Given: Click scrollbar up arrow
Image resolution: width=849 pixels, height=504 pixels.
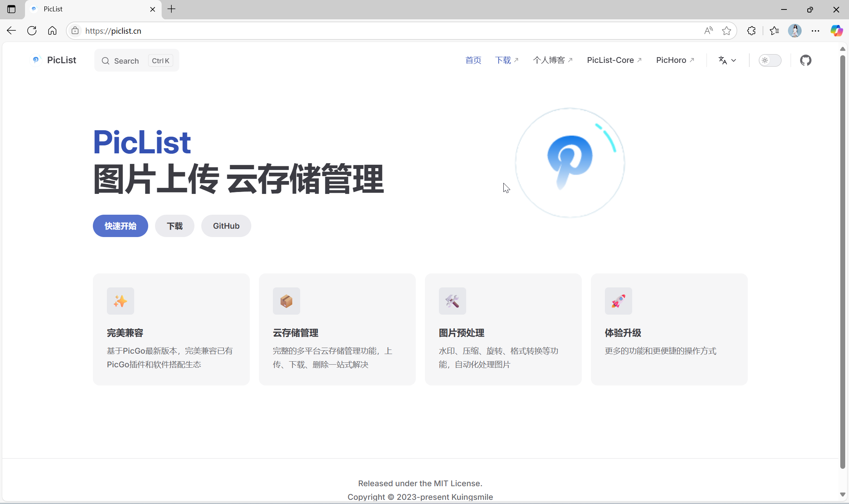Looking at the screenshot, I should coord(843,49).
